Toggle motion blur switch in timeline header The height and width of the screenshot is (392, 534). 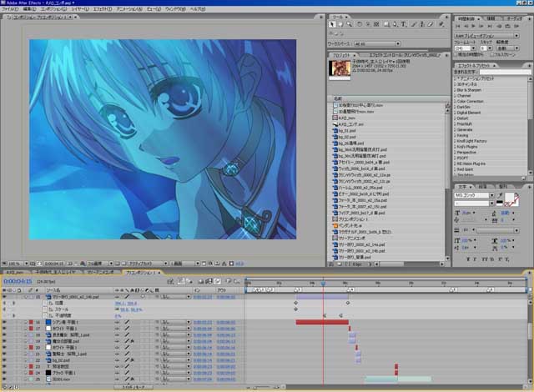[x=217, y=281]
